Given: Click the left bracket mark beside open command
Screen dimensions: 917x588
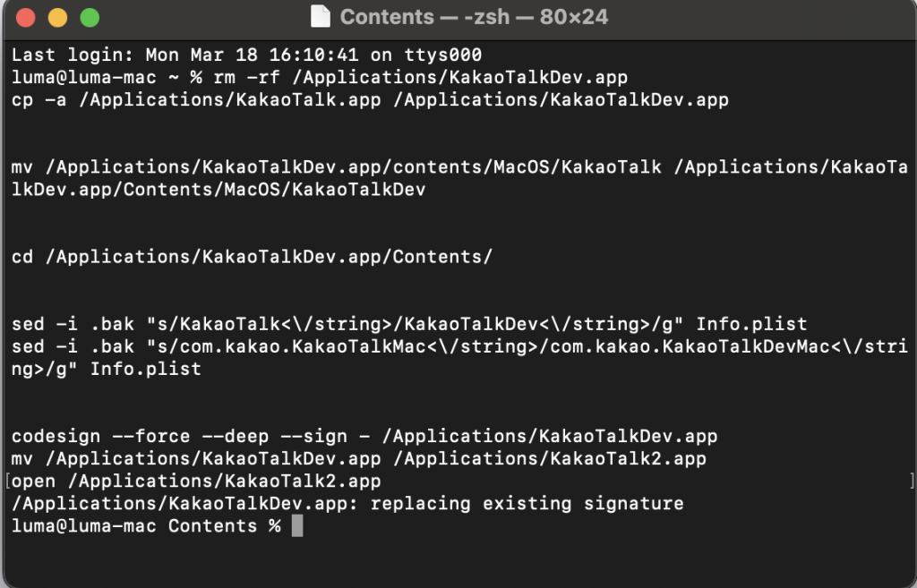Looking at the screenshot, I should coord(7,481).
